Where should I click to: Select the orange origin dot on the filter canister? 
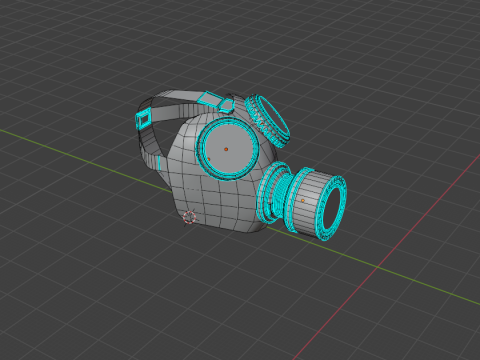[303, 201]
